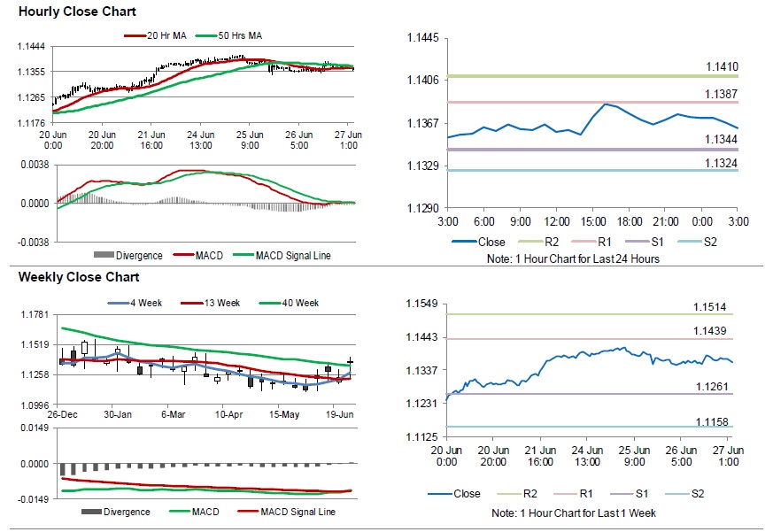This screenshot has height=532, width=773.
Task: Click the R1 level label 1.1439
Action: (710, 331)
